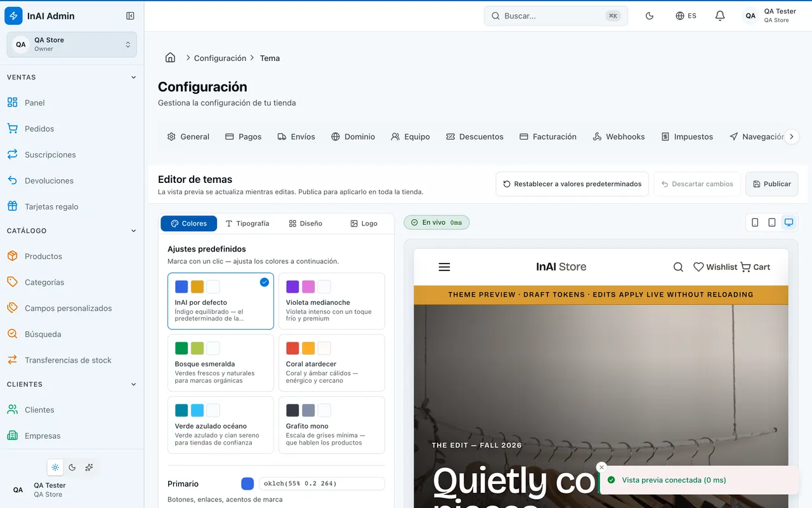This screenshot has width=812, height=508.
Task: Open the Primario color swatch
Action: click(247, 484)
